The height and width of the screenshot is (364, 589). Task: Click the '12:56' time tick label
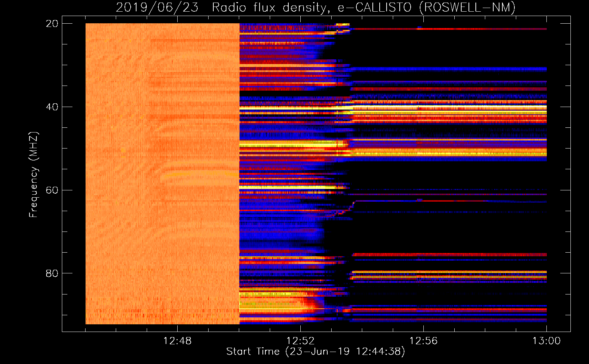[423, 341]
